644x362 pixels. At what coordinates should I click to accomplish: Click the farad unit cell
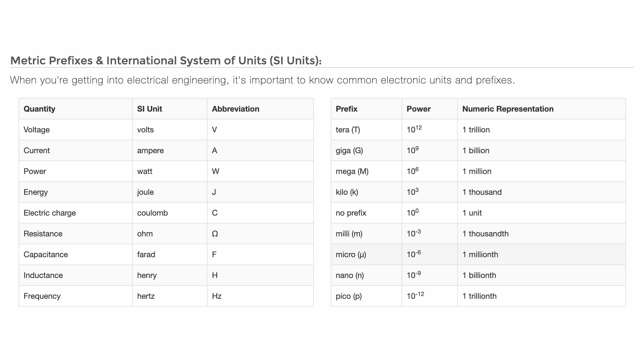pyautogui.click(x=146, y=255)
